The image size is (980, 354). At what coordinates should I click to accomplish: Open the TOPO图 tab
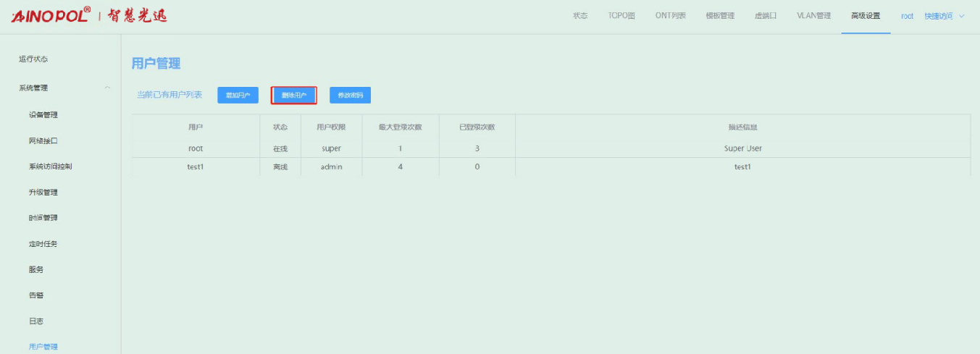pos(621,16)
